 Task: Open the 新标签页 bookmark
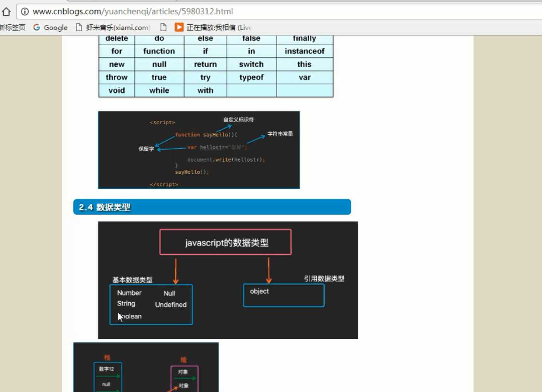tap(12, 28)
